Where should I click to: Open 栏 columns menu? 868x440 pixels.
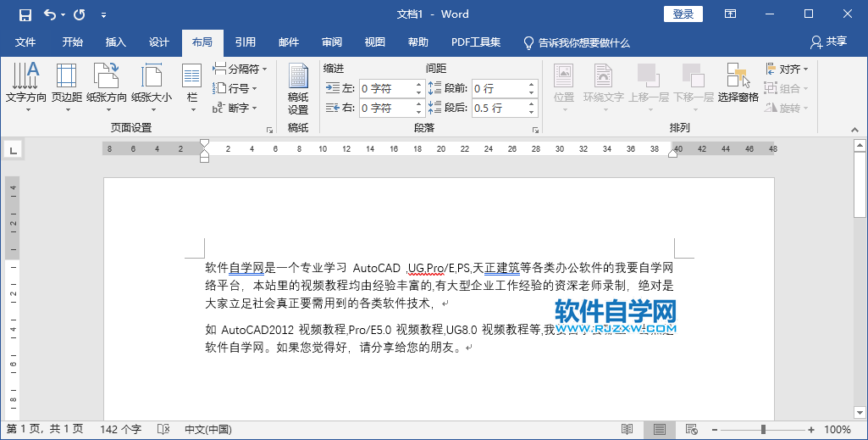pyautogui.click(x=192, y=87)
